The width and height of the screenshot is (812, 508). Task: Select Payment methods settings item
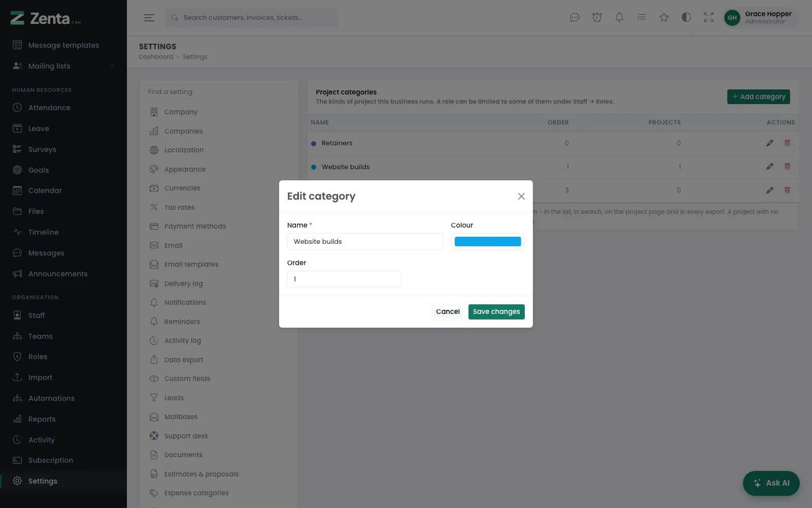[219, 226]
